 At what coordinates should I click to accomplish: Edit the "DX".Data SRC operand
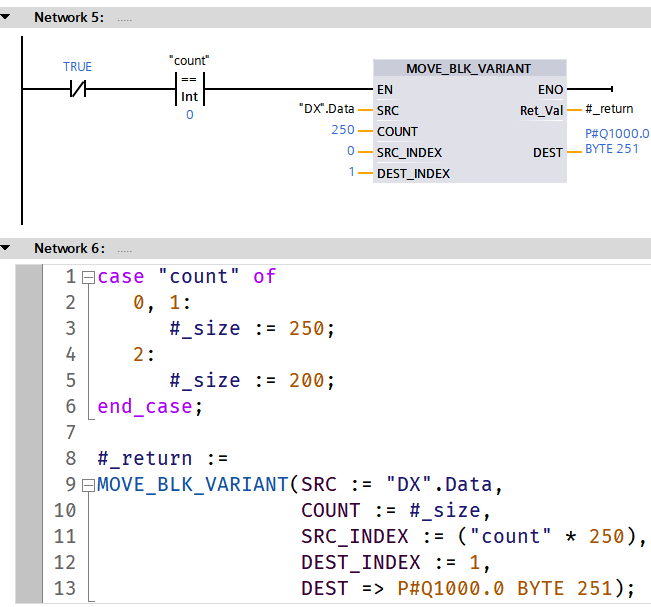[x=326, y=109]
